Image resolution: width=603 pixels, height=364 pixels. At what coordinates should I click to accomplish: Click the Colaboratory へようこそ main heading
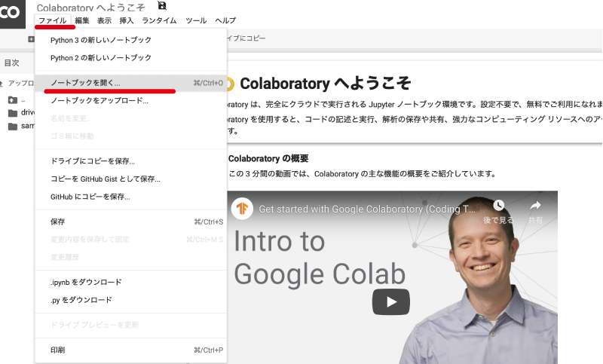pyautogui.click(x=326, y=84)
